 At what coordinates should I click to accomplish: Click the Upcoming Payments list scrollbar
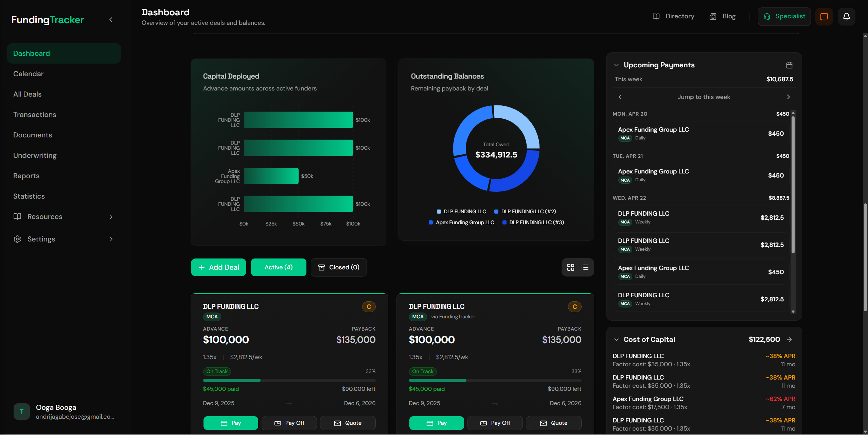pyautogui.click(x=793, y=184)
